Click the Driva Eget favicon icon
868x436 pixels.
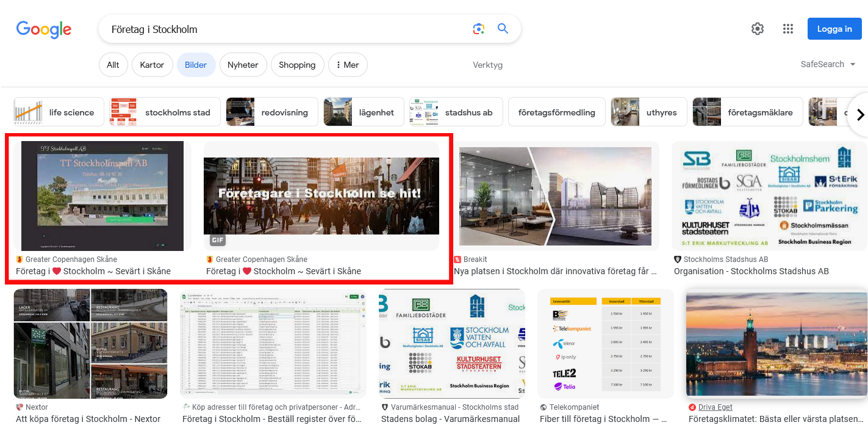[692, 407]
